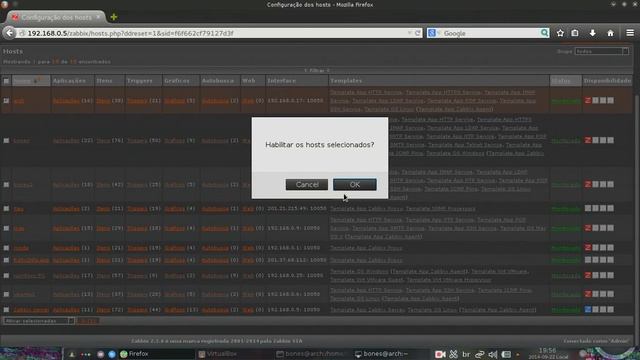Screen dimensions: 640x360
Task: Open the downloads arrow icon
Action: point(593,33)
